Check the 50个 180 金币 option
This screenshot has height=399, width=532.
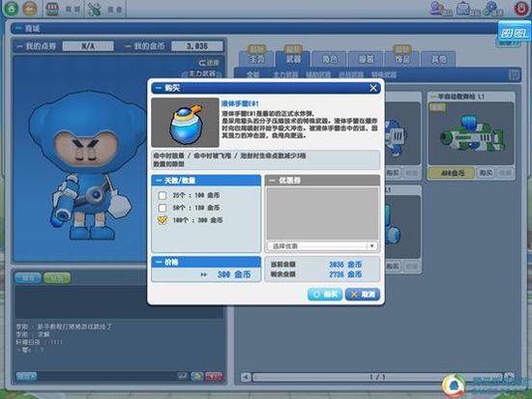click(x=163, y=208)
